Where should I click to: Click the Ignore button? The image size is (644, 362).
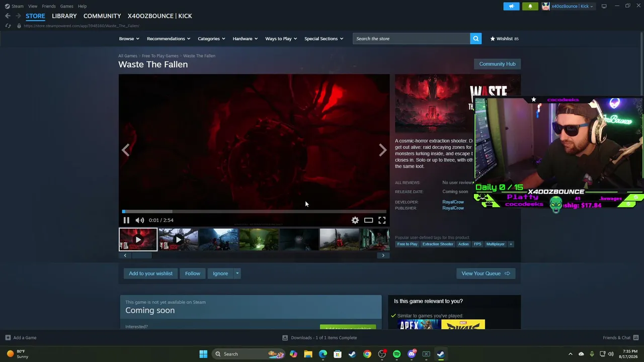click(220, 274)
